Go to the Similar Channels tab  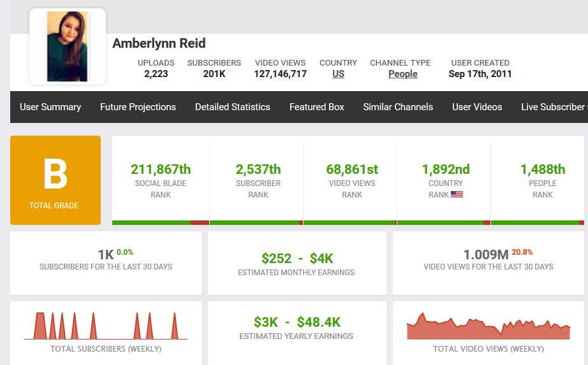pos(398,107)
